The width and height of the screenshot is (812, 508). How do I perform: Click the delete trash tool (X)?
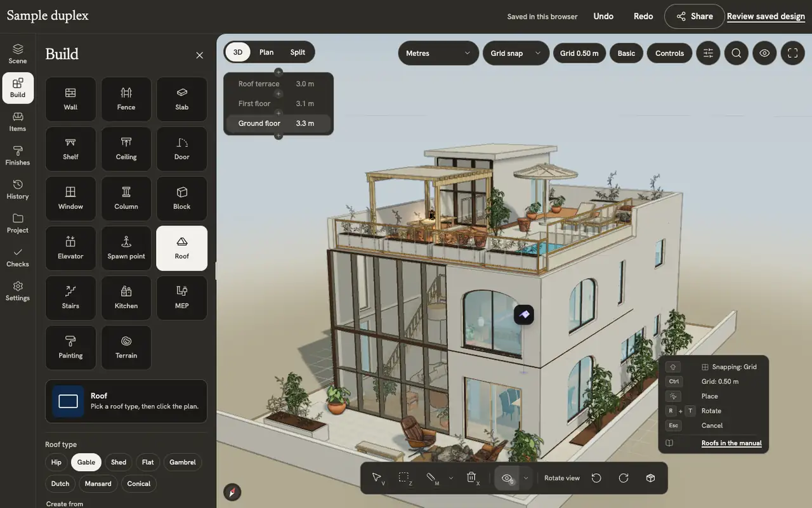[x=472, y=478]
